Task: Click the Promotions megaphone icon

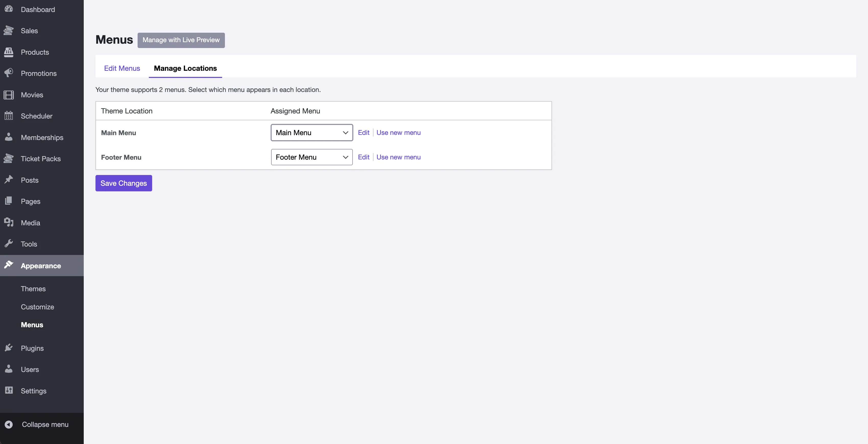Action: coord(9,73)
